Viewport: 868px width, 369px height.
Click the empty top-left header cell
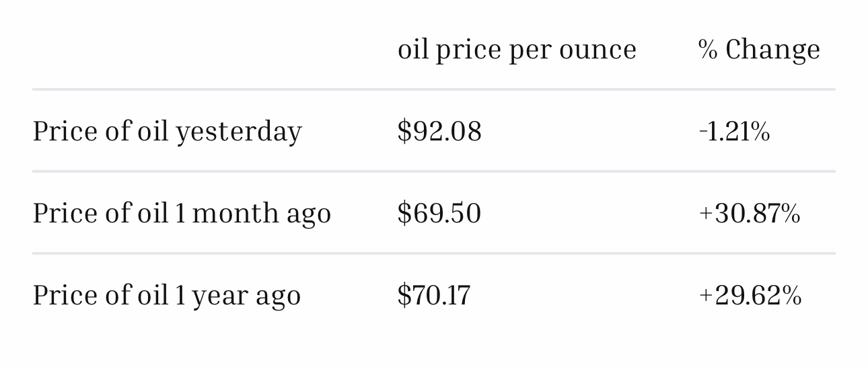tap(202, 49)
